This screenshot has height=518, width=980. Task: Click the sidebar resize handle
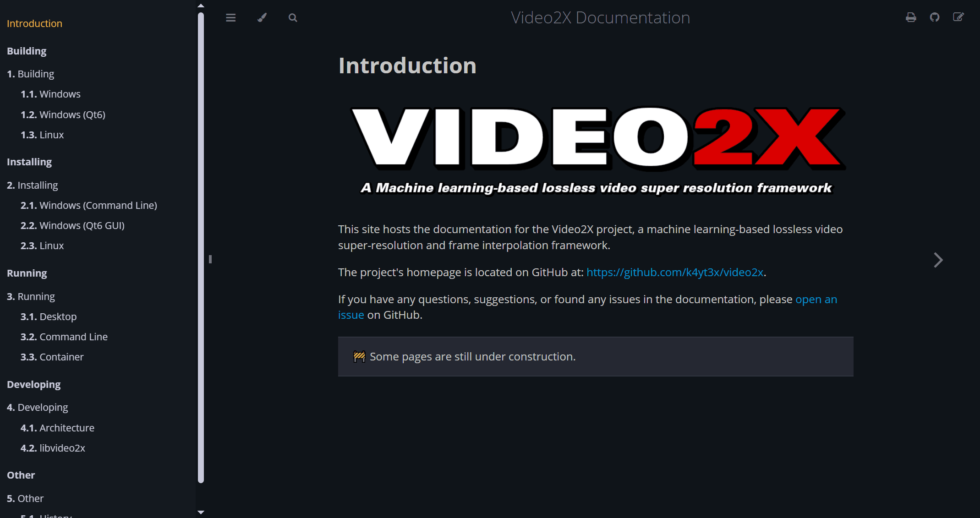tap(210, 259)
